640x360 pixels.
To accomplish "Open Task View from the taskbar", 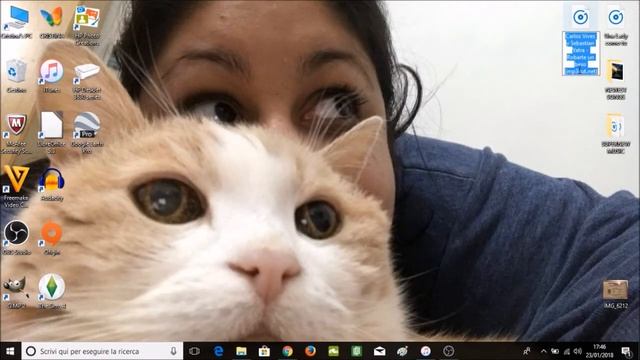I will [194, 351].
